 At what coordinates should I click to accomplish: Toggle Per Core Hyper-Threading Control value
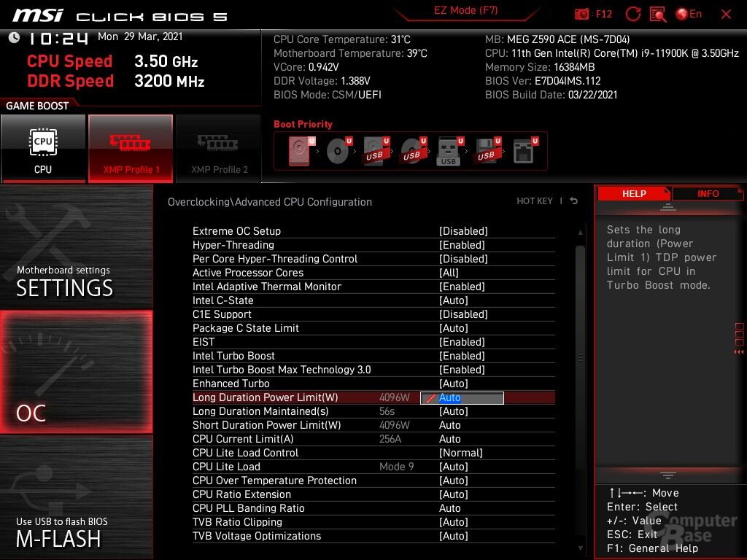coord(463,259)
